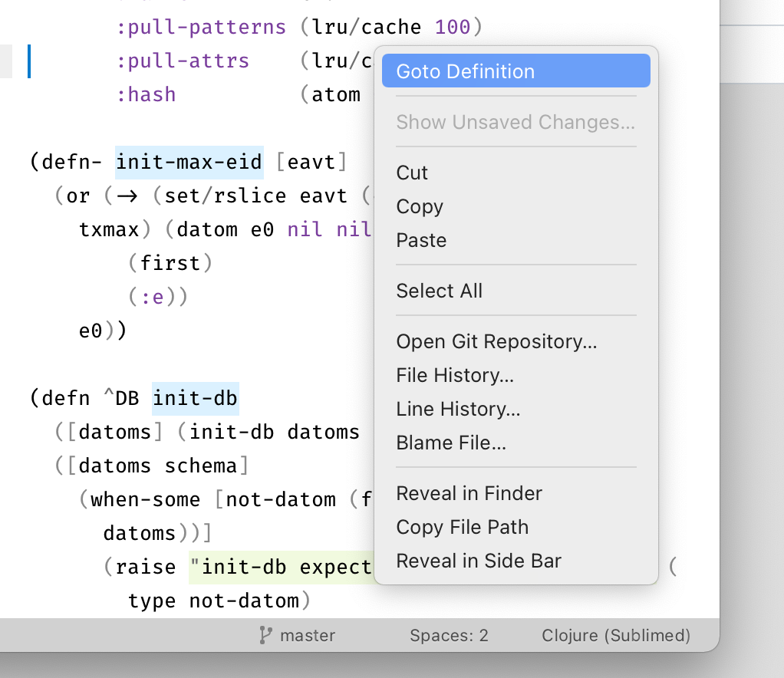Reveal current file in Finder
The width and height of the screenshot is (784, 678).
pyautogui.click(x=469, y=493)
